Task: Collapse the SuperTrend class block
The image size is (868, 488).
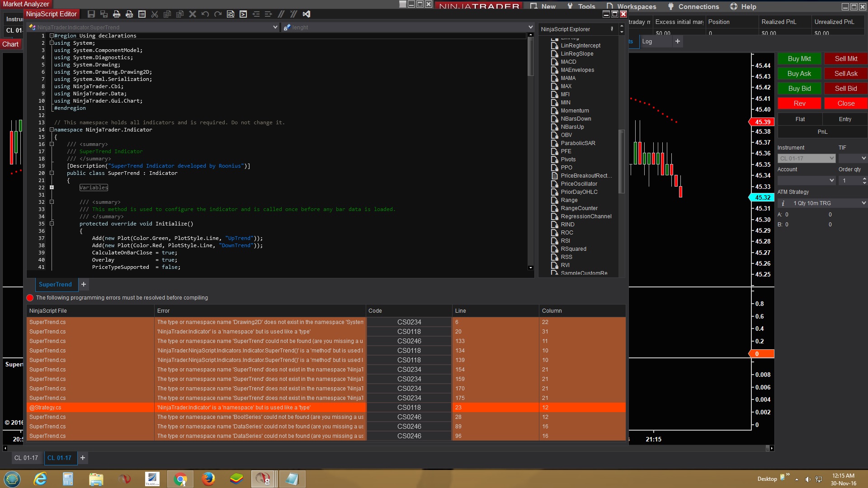Action: point(52,173)
